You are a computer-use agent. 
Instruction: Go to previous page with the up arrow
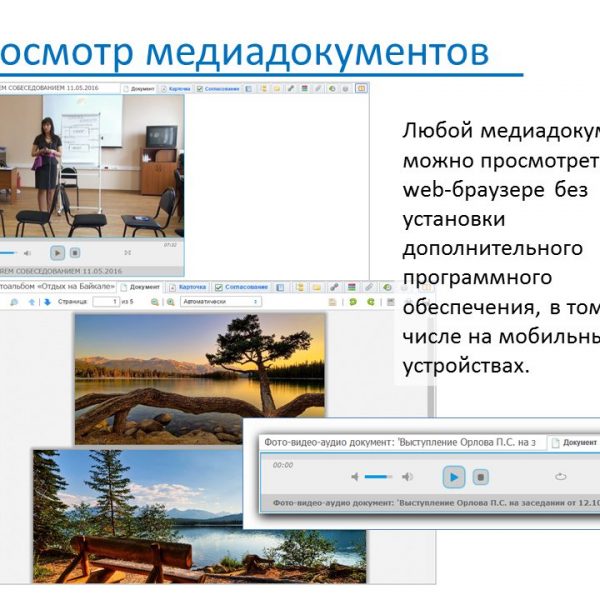[x=31, y=301]
